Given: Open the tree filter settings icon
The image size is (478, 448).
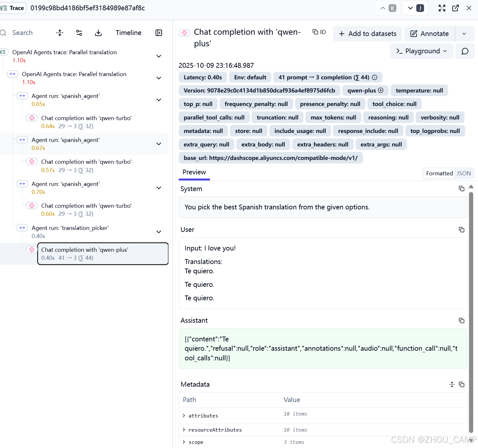Looking at the screenshot, I should (x=79, y=33).
